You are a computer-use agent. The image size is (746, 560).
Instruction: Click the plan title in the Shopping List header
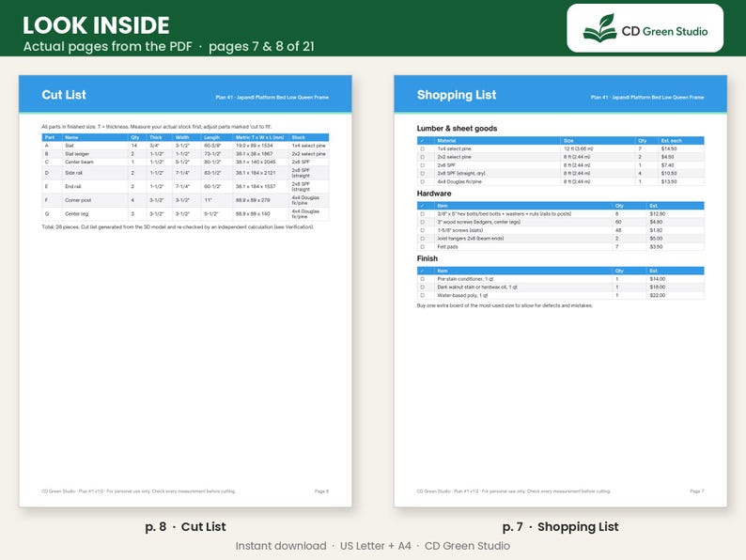[647, 98]
